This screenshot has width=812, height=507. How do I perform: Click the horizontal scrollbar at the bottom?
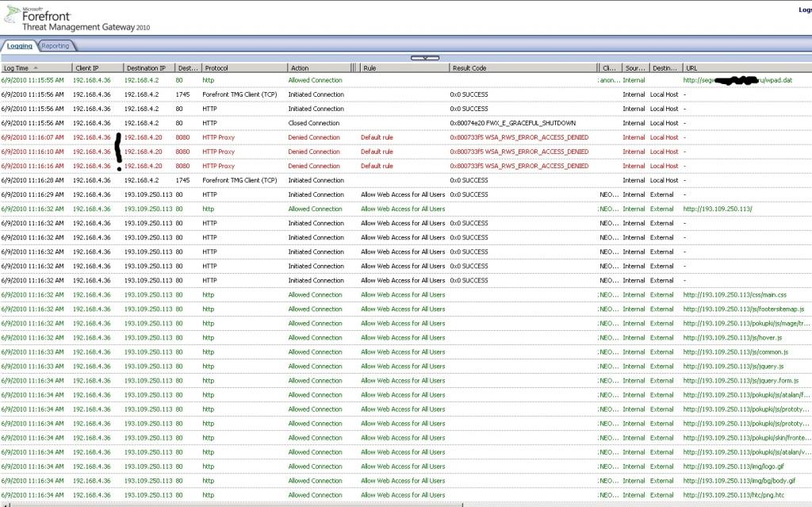[x=236, y=505]
